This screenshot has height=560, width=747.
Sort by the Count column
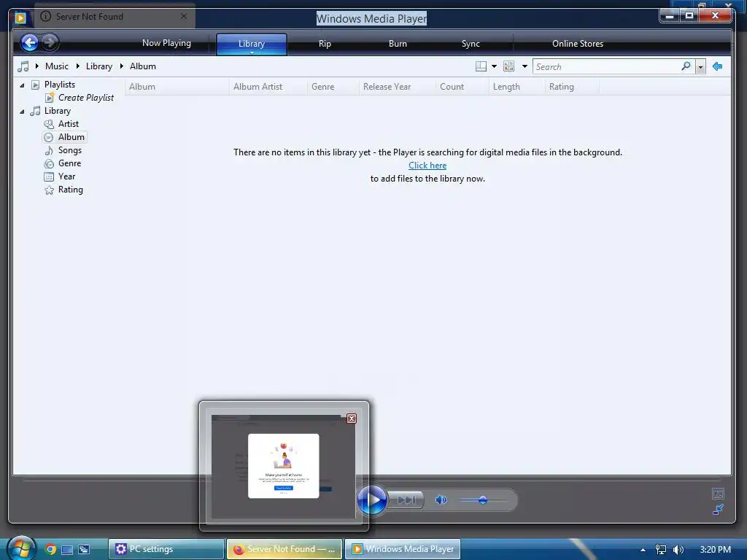click(x=462, y=87)
